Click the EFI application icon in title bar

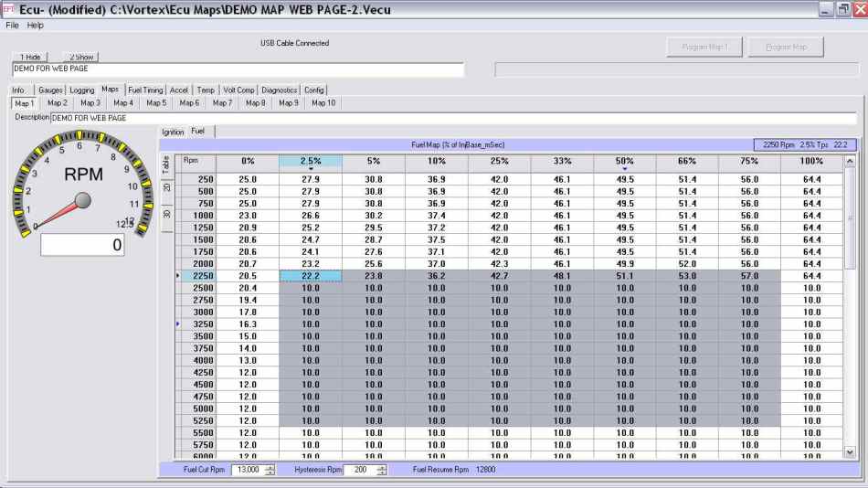8,8
